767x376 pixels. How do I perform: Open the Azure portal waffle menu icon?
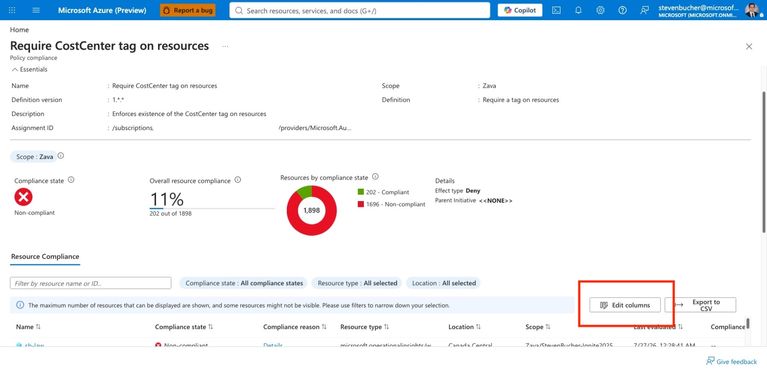[12, 10]
